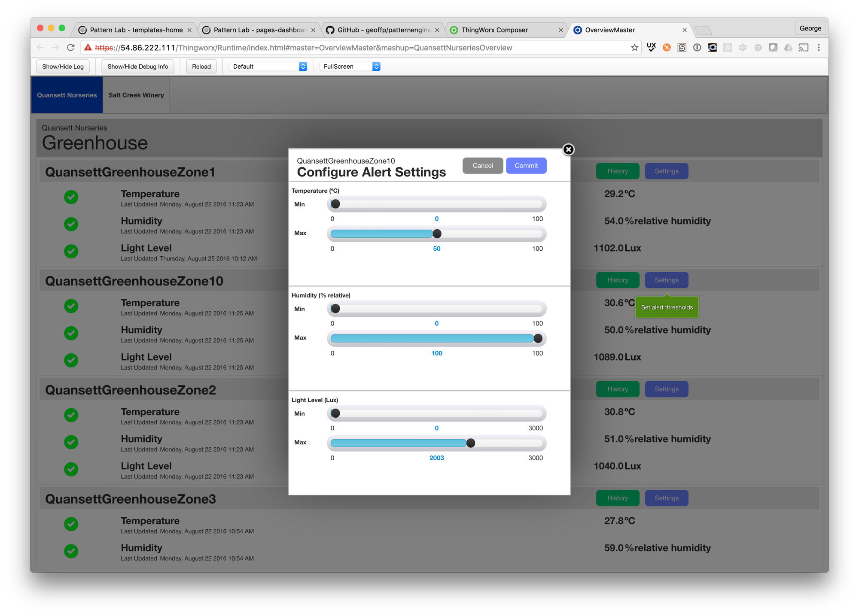Click the George profile button
Image resolution: width=859 pixels, height=616 pixels.
click(x=810, y=28)
